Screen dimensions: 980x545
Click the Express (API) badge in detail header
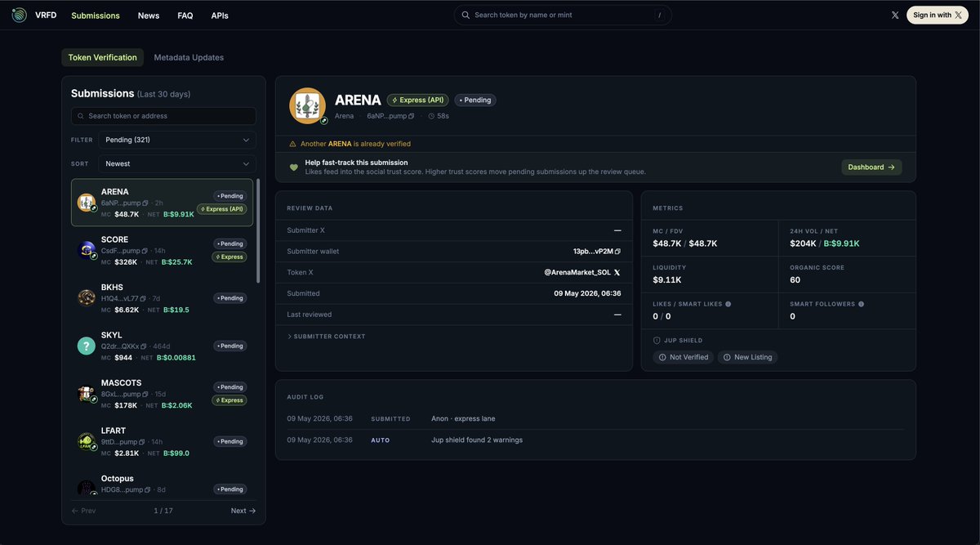point(418,100)
